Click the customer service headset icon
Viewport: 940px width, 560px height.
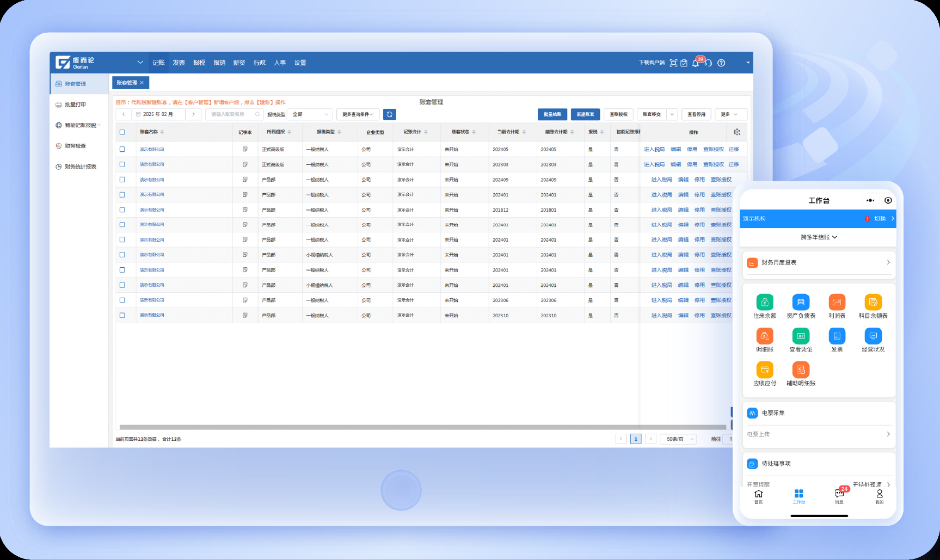[x=708, y=63]
